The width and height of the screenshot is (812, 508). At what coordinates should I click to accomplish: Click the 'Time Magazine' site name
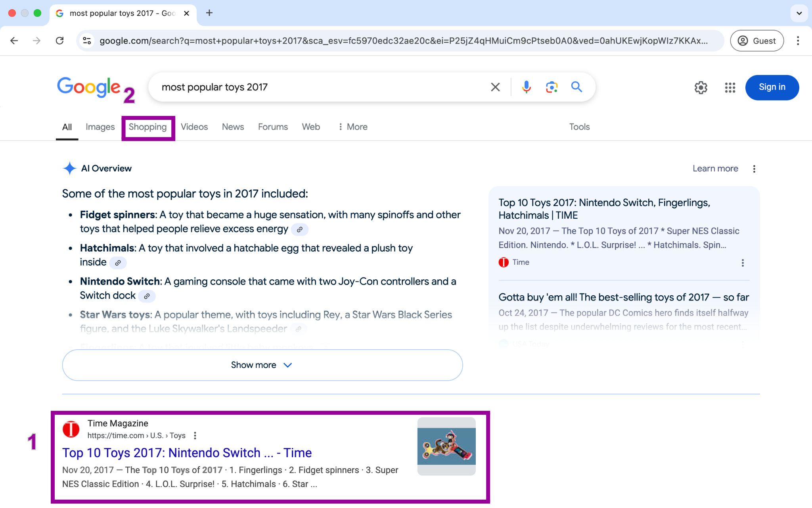(x=118, y=423)
